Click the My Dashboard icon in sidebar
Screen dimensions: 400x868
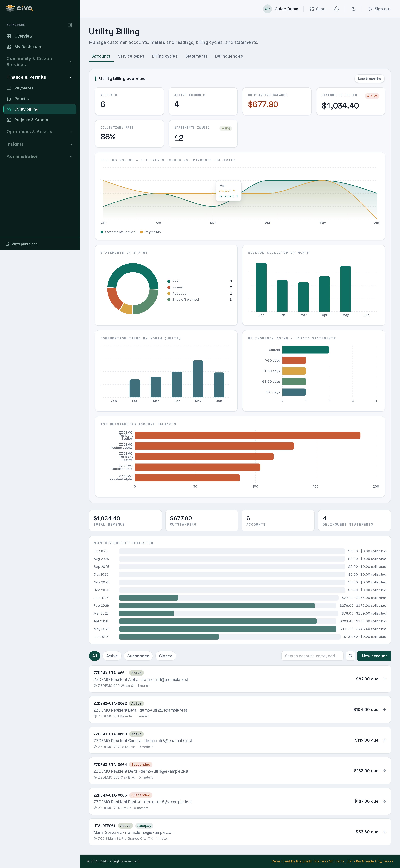[9, 47]
